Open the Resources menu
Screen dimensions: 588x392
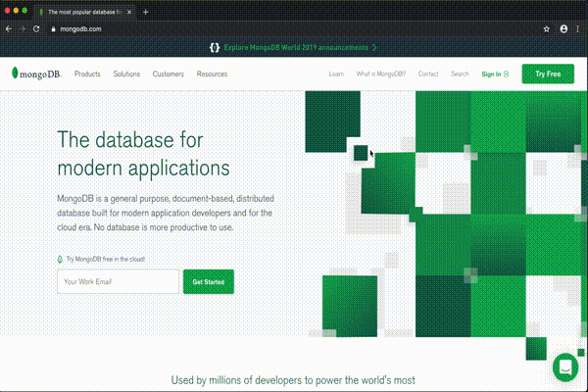click(x=212, y=73)
